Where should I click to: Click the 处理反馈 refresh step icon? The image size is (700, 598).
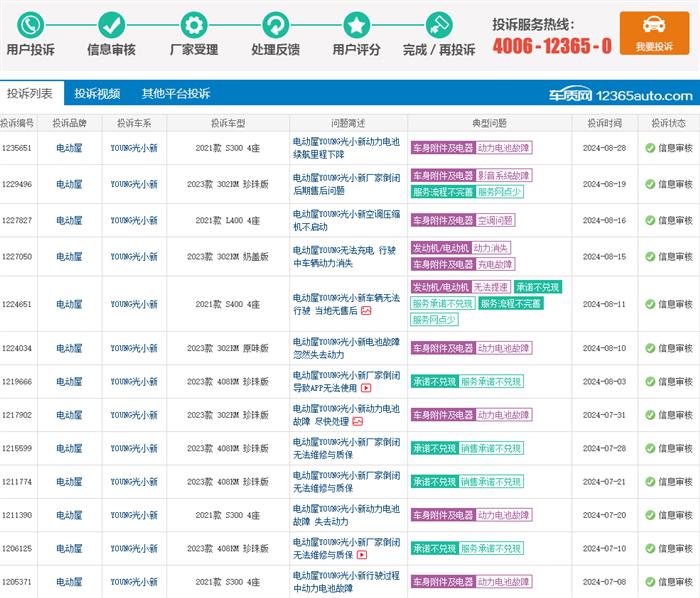point(275,25)
